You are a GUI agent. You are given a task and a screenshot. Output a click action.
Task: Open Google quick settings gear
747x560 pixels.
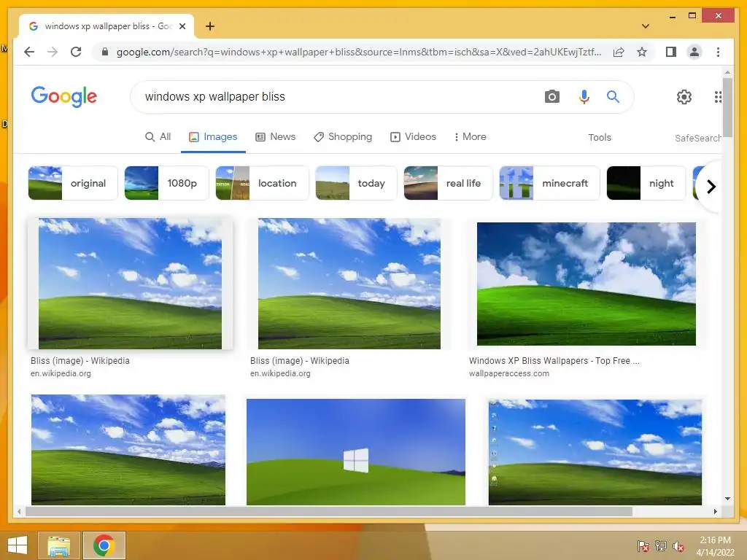(684, 97)
